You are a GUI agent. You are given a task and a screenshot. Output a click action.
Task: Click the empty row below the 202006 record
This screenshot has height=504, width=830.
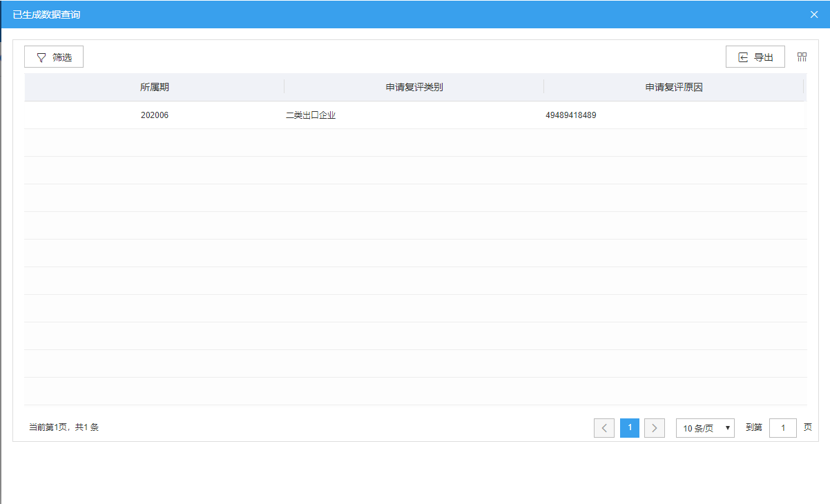tap(414, 143)
